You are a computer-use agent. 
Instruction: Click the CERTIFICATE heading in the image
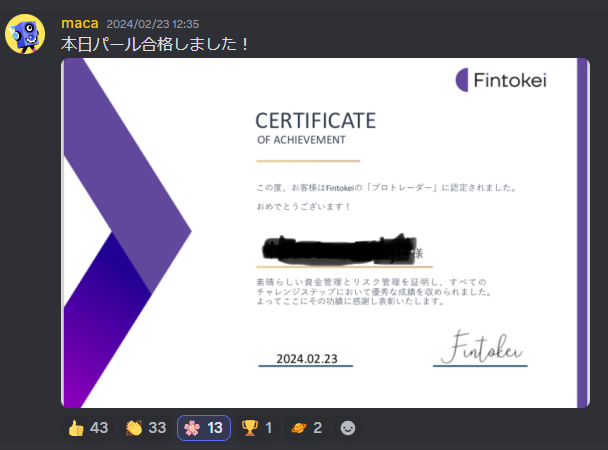316,121
